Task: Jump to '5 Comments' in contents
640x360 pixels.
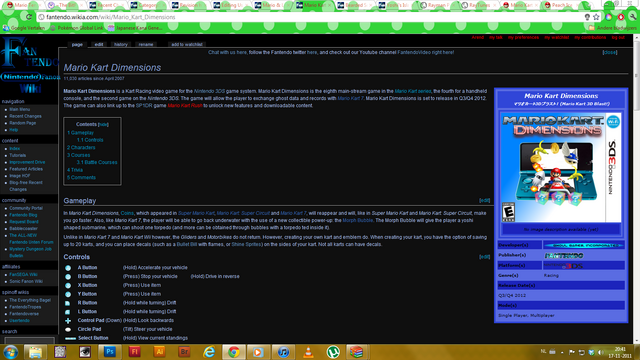Action: 81,178
